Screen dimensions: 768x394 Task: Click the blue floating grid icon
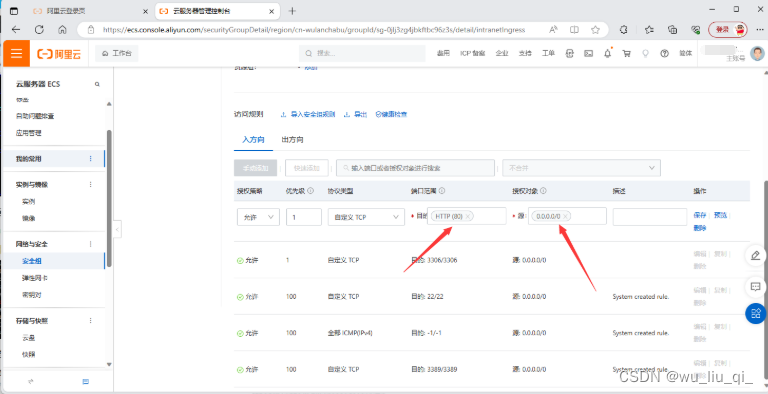(756, 313)
